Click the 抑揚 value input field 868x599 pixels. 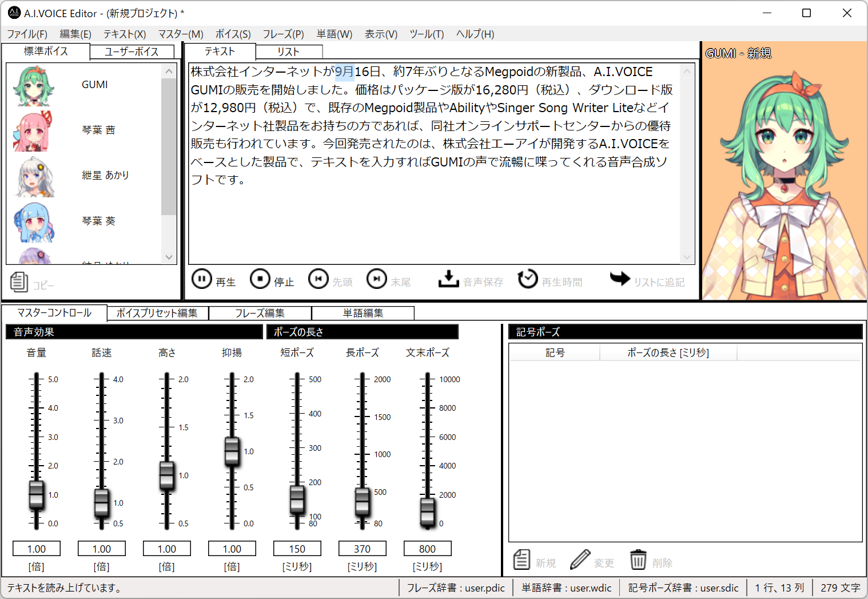coord(232,549)
